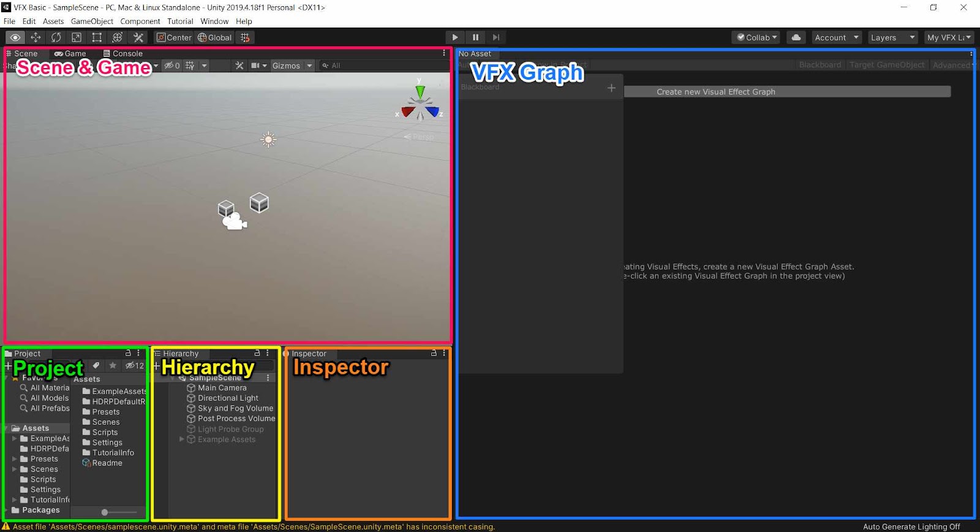Screen dimensions: 980x532
Task: Select the Readme asset
Action: [102, 463]
